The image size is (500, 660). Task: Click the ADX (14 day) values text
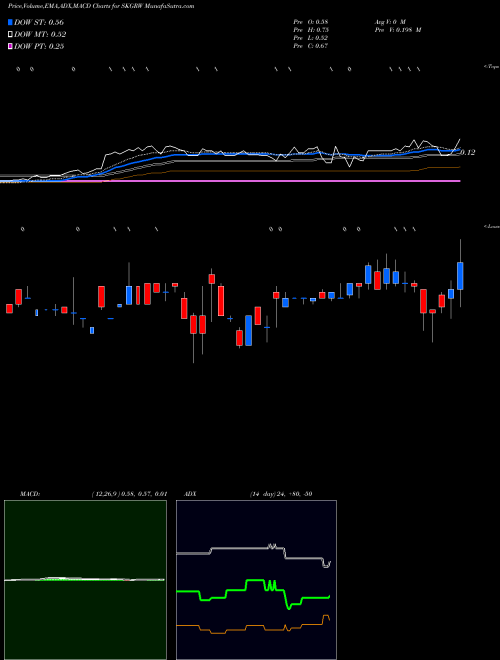click(x=281, y=494)
